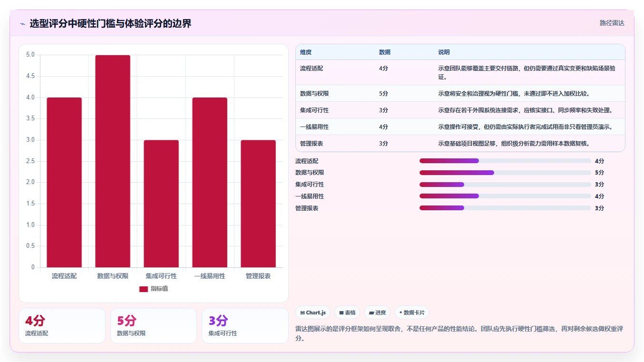This screenshot has height=362, width=644.
Task: Click the 集成可行性 cell in the table
Action: pos(314,110)
